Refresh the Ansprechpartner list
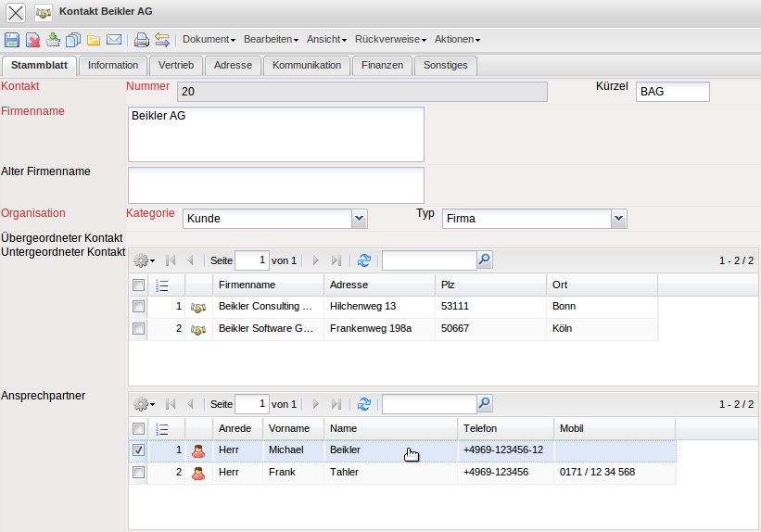Viewport: 761px width, 532px height. (x=364, y=404)
